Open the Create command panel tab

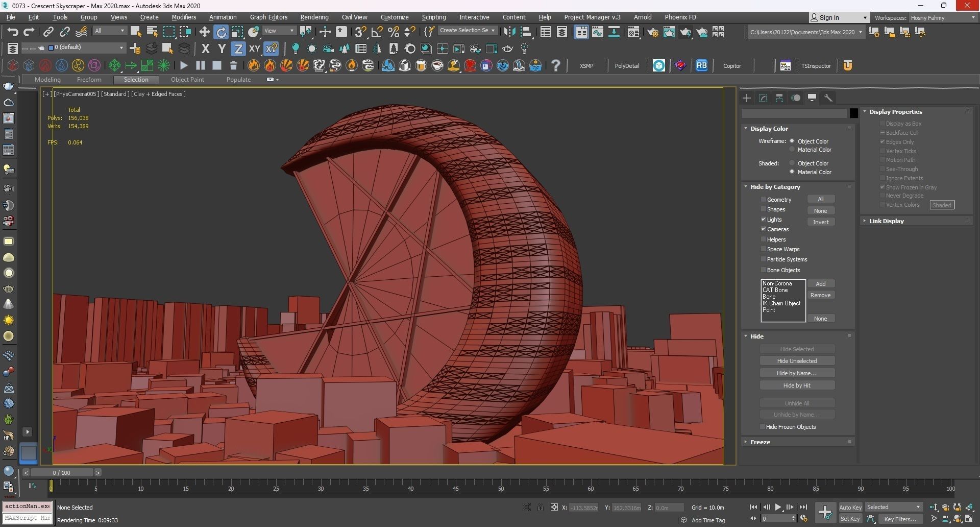pos(747,98)
